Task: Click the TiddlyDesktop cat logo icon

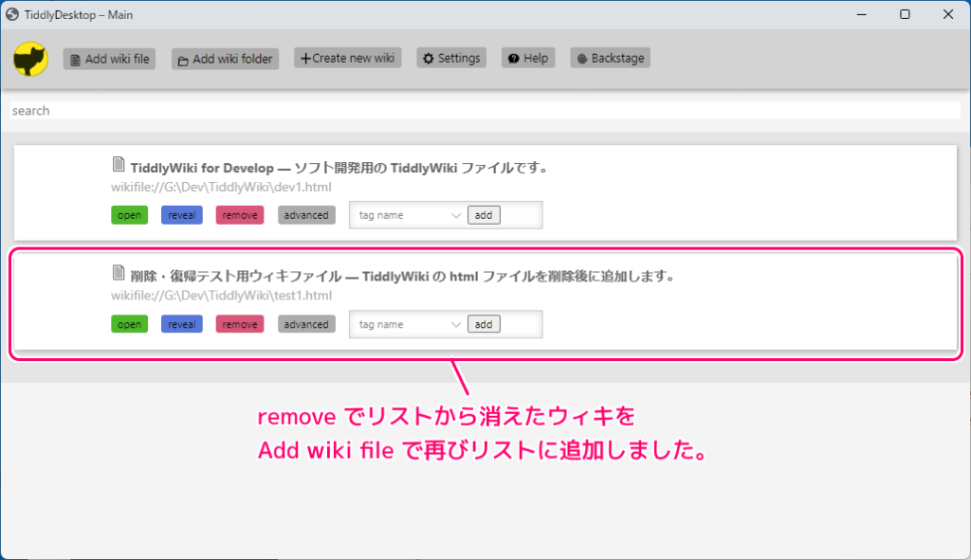Action: pyautogui.click(x=30, y=58)
